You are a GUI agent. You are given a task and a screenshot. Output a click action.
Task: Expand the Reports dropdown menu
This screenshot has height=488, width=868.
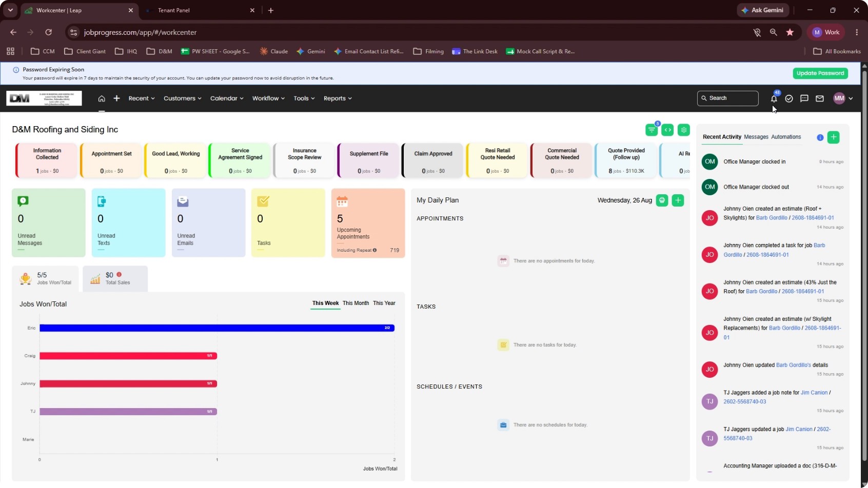338,98
